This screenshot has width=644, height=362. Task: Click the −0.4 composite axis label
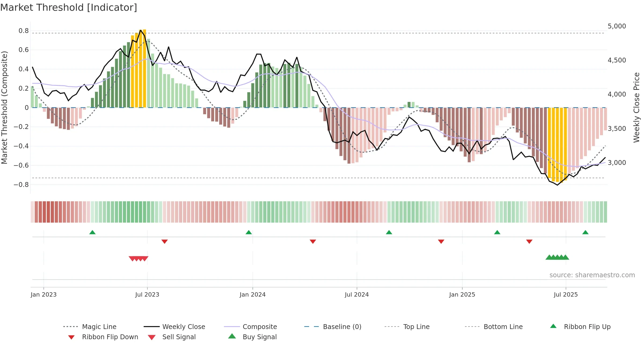pos(21,146)
